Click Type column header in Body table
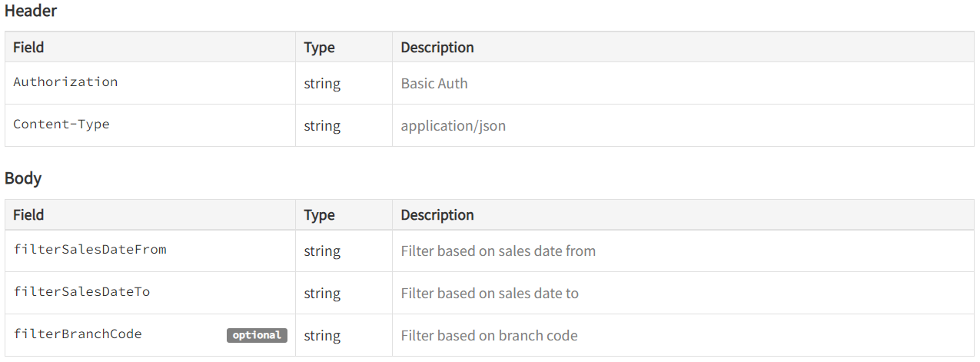Viewport: 980px width, 362px height. [x=319, y=214]
